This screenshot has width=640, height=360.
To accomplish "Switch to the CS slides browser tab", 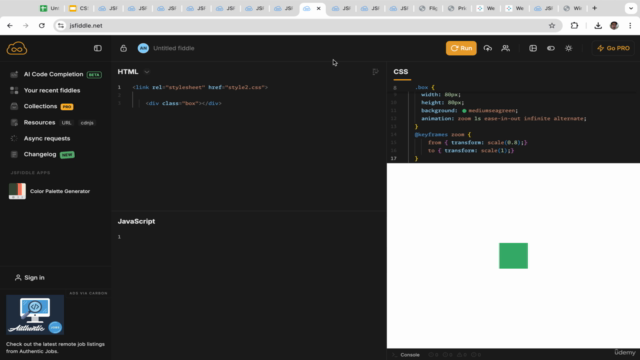I will pyautogui.click(x=78, y=8).
